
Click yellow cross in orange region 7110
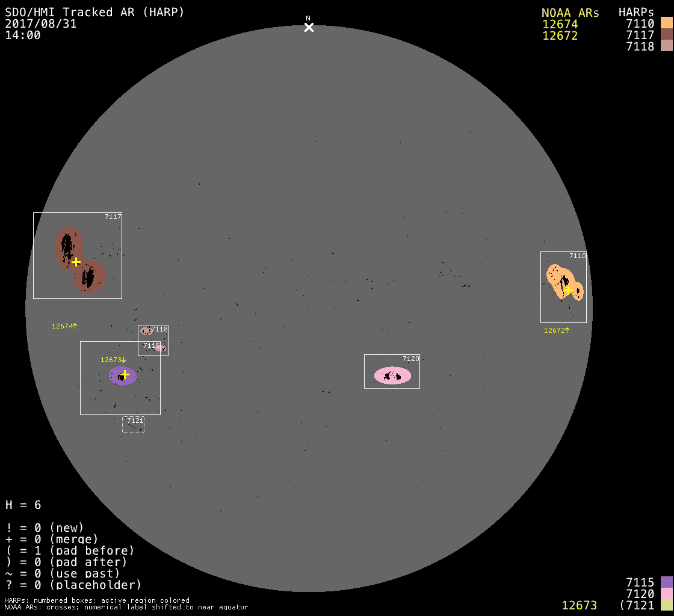(568, 290)
